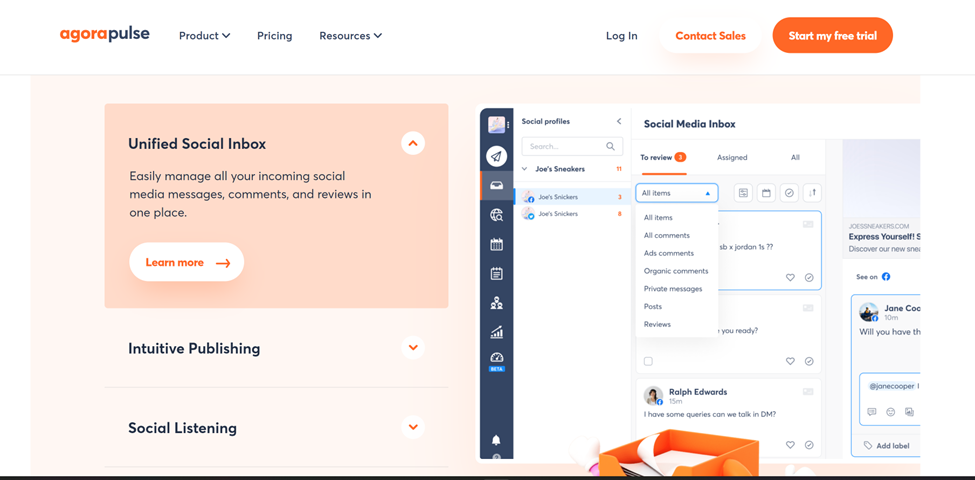Switch to the Assigned tab
This screenshot has width=975, height=480.
pyautogui.click(x=732, y=157)
